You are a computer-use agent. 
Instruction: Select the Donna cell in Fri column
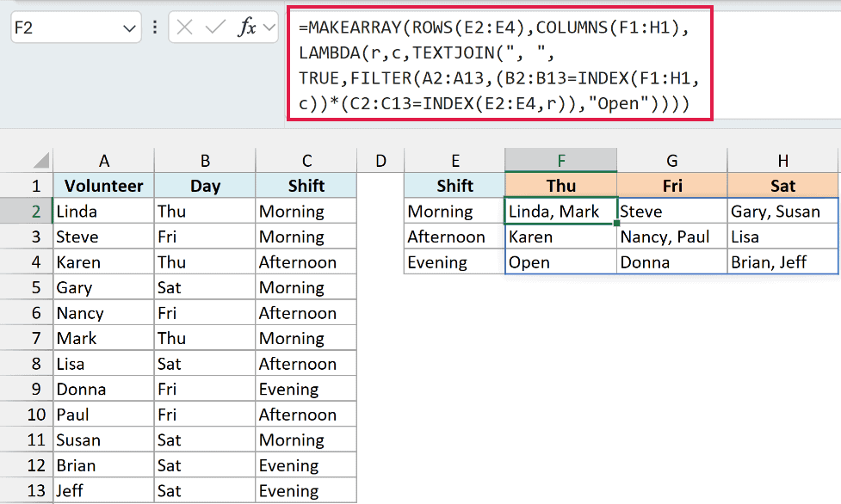[672, 261]
